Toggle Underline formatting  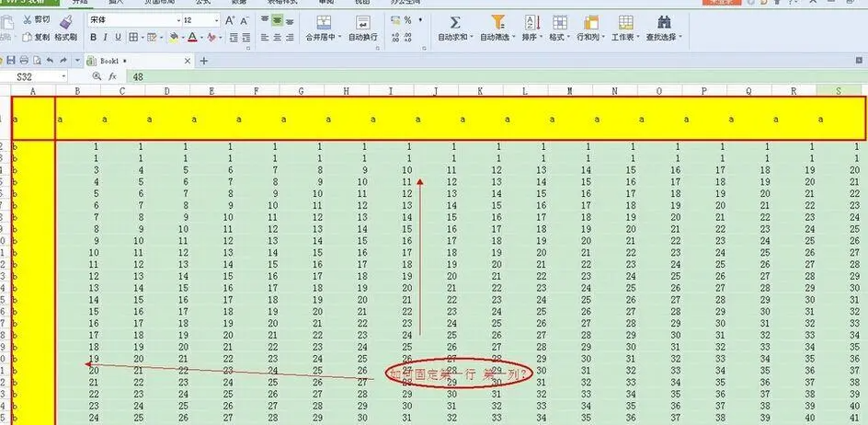click(118, 38)
